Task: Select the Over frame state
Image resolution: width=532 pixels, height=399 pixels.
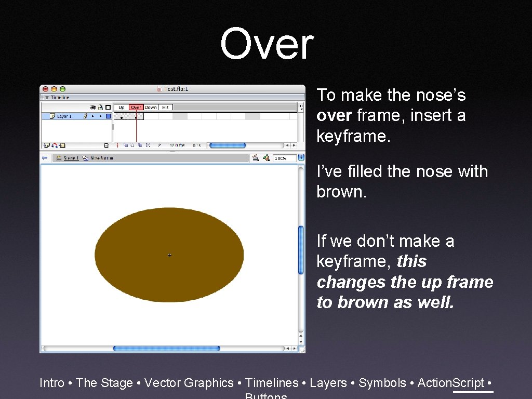Action: (136, 107)
